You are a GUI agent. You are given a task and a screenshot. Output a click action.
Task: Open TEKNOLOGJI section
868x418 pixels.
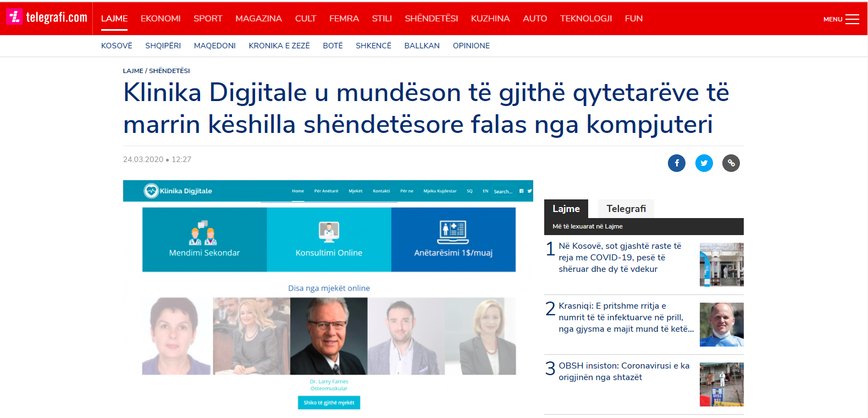586,19
